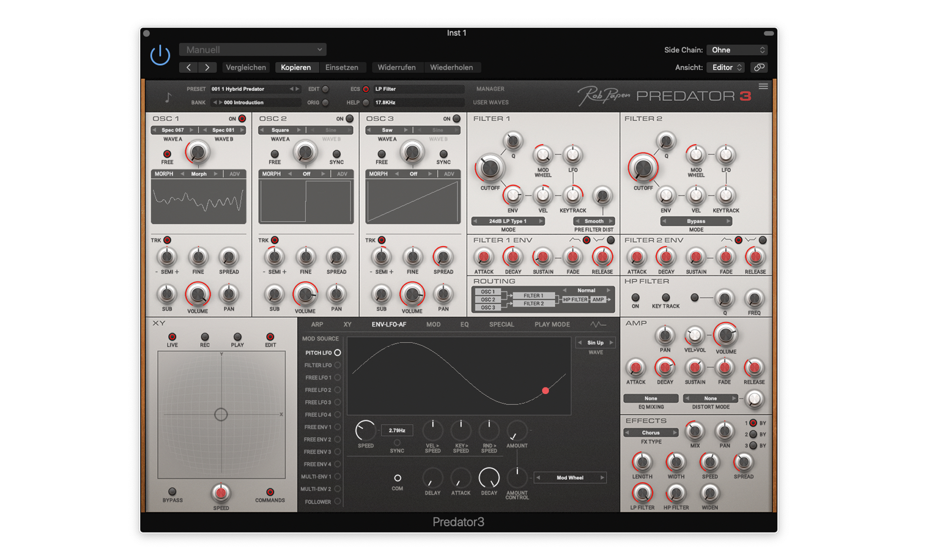The image size is (934, 560).
Task: Toggle HP Filter ON
Action: (635, 297)
